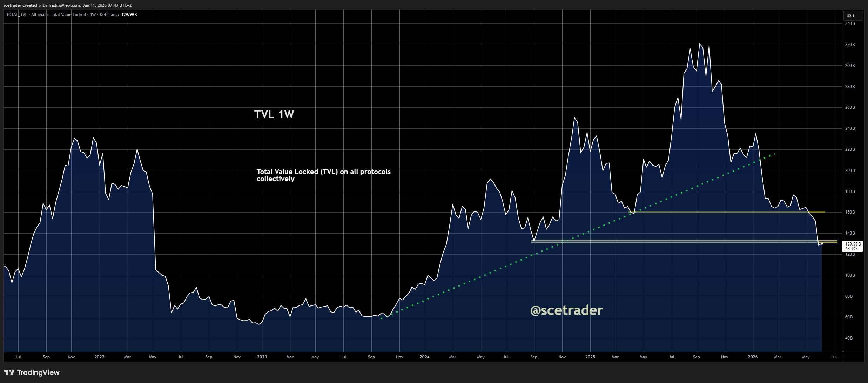This screenshot has width=868, height=383.
Task: Click the 200B price axis label
Action: click(850, 170)
